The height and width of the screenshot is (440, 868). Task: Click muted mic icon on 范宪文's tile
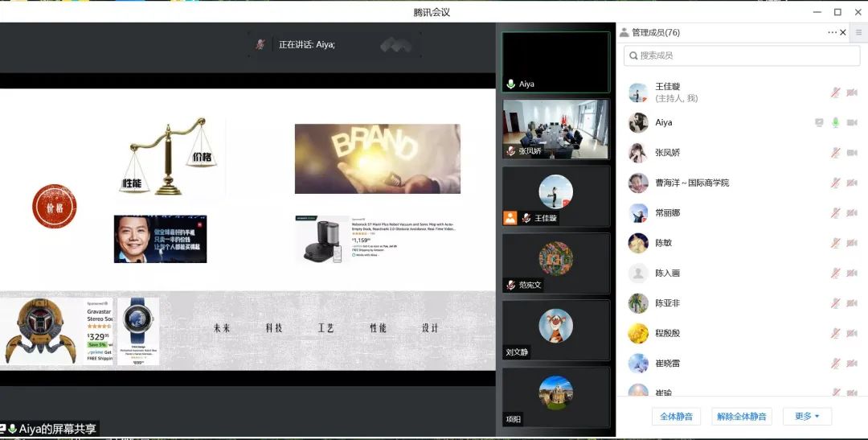pyautogui.click(x=511, y=285)
